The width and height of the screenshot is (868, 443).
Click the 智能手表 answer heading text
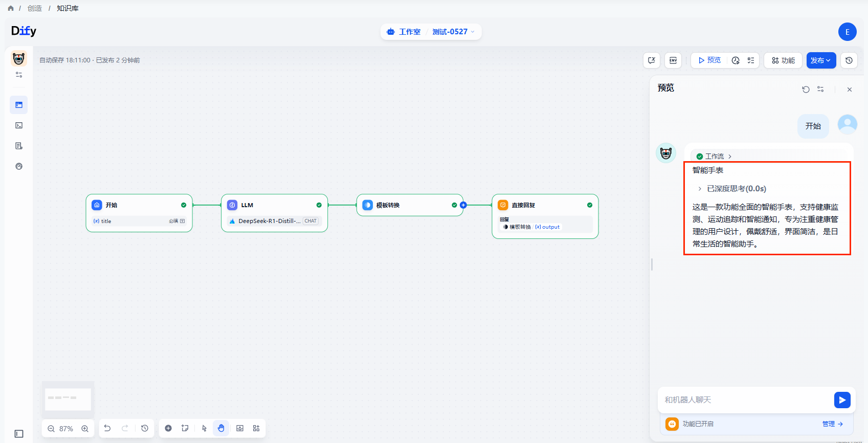(x=708, y=170)
